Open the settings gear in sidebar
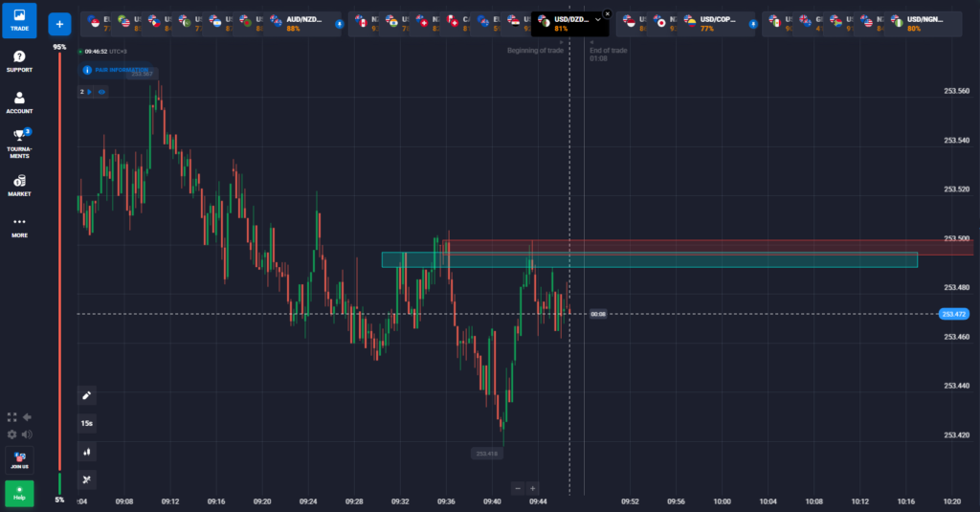Image resolution: width=980 pixels, height=512 pixels. point(11,434)
